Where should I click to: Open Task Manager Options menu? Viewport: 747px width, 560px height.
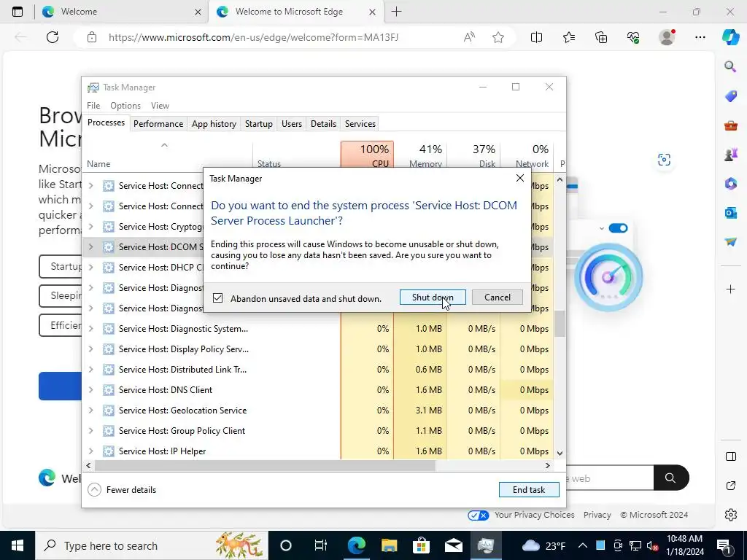pos(125,106)
